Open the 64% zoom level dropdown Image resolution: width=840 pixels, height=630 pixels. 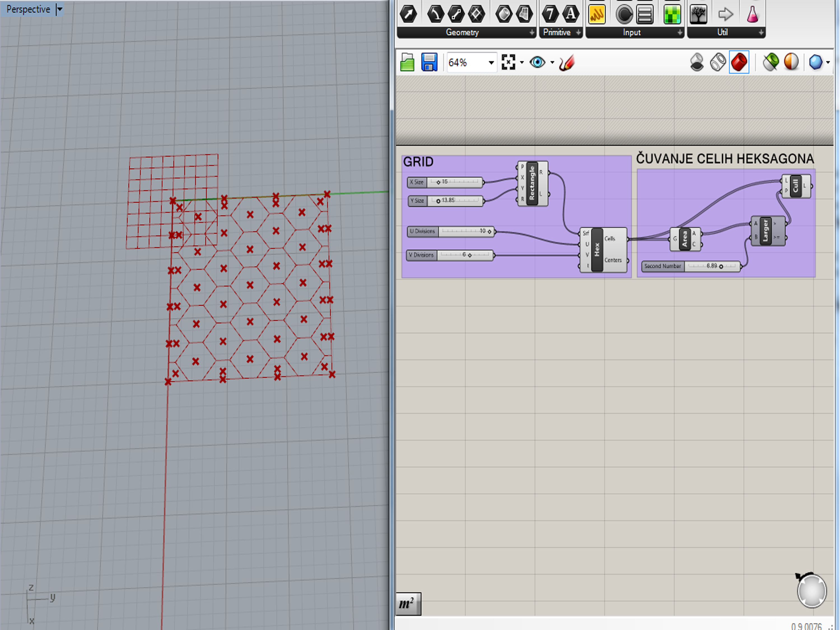tap(491, 63)
